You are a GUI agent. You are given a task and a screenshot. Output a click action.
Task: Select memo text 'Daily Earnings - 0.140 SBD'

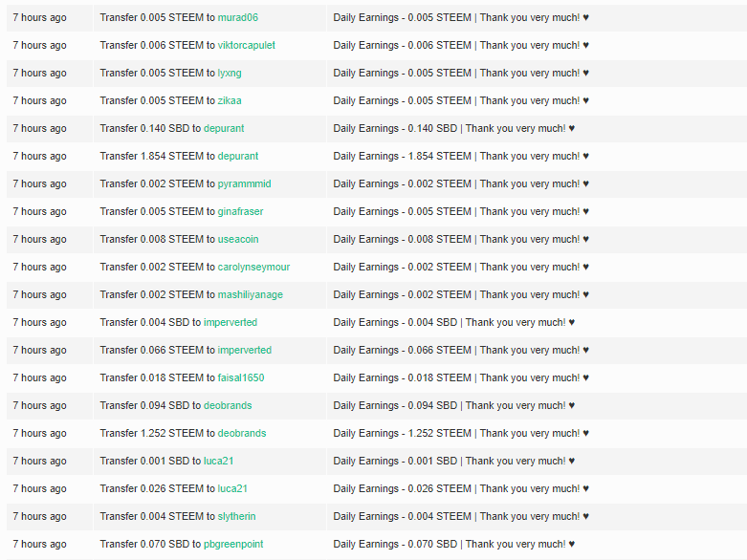[x=395, y=128]
